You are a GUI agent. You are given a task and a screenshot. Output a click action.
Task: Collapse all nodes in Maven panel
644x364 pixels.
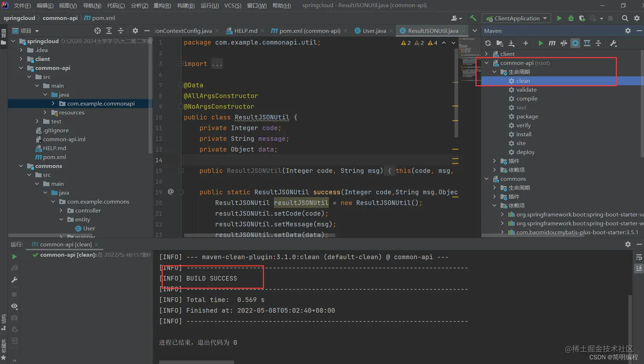pos(598,43)
